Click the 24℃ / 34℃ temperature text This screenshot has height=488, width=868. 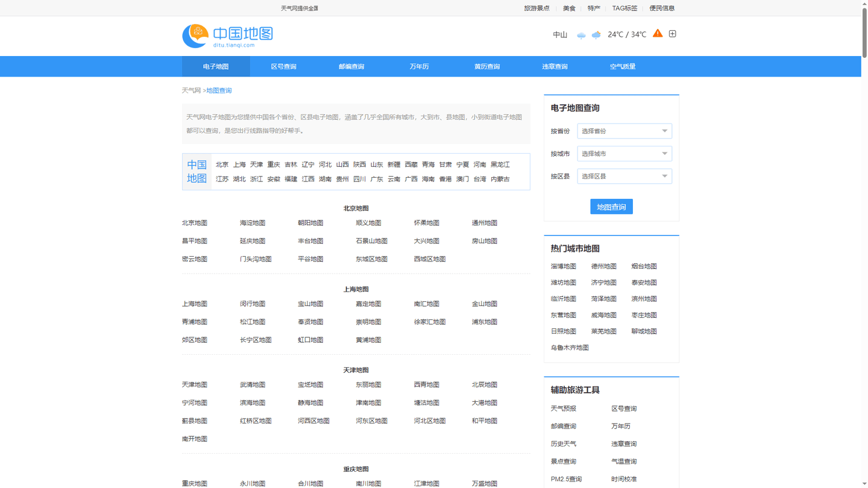pos(627,34)
